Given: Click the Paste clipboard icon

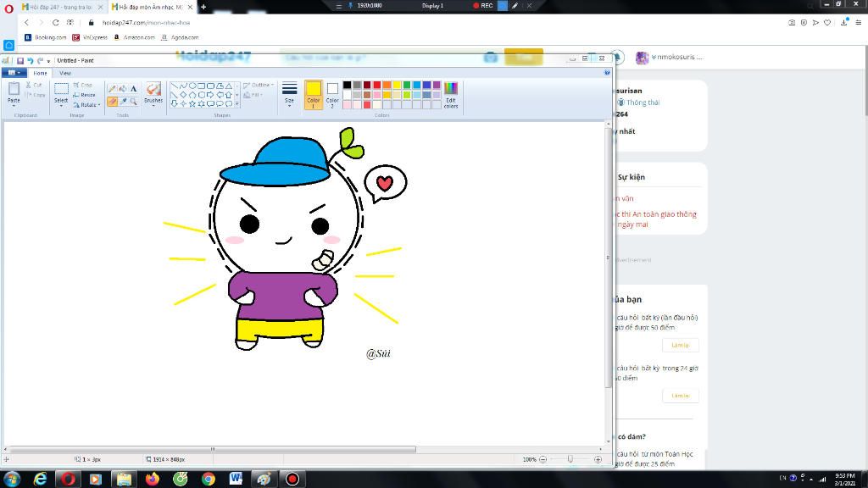Looking at the screenshot, I should click(x=14, y=88).
